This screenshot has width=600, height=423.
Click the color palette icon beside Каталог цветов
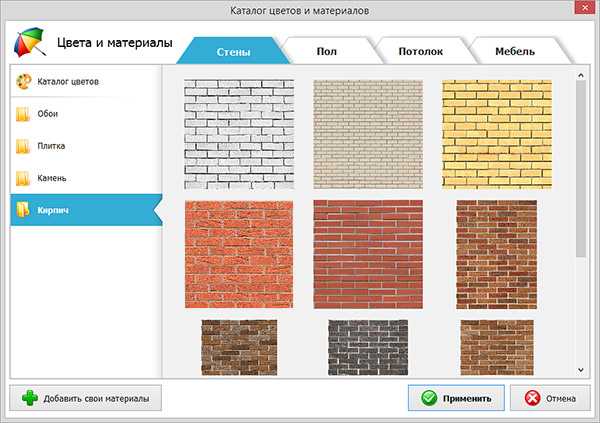(x=23, y=79)
